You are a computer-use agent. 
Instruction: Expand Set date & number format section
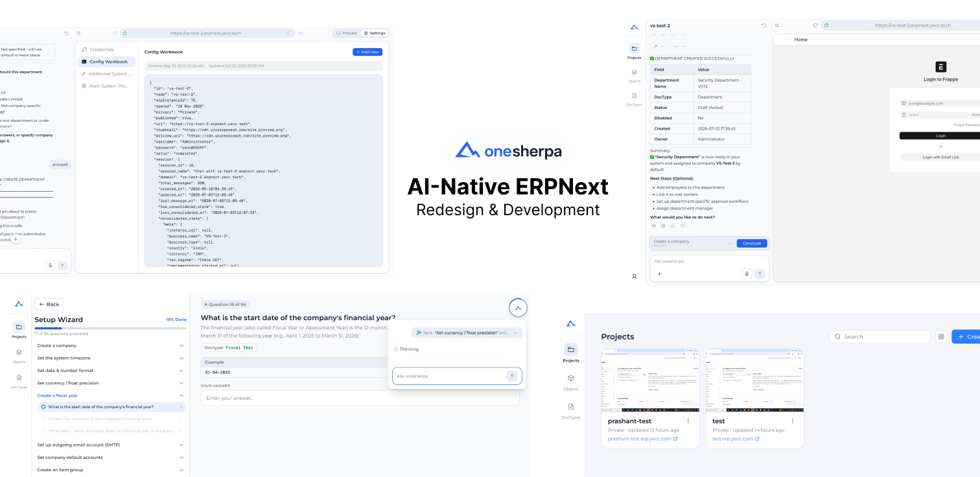(111, 370)
